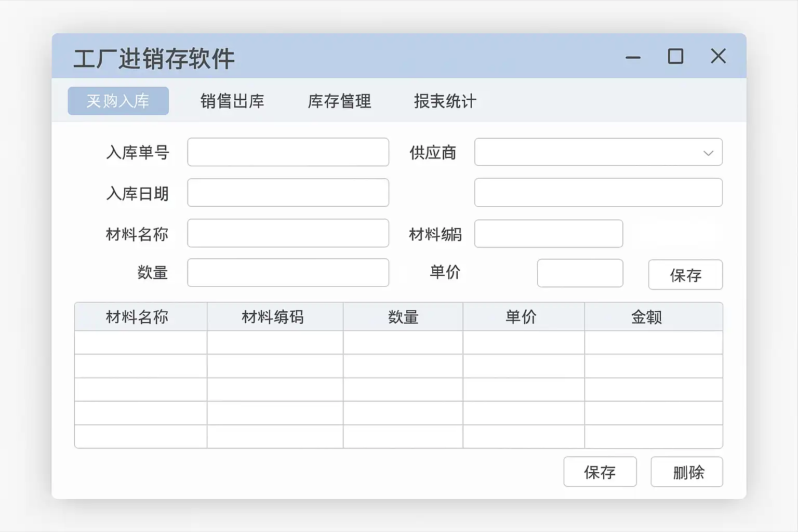Activate the 数量 input box in the form
This screenshot has height=532, width=798.
[x=288, y=272]
